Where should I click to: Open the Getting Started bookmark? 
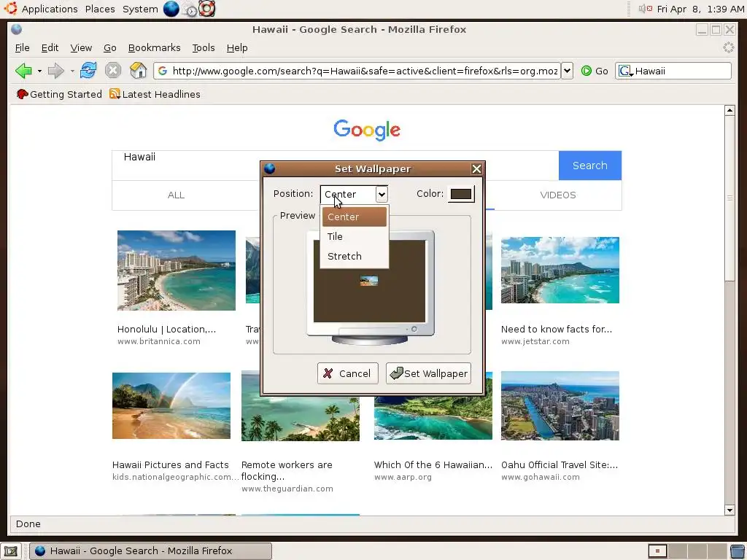coord(59,94)
